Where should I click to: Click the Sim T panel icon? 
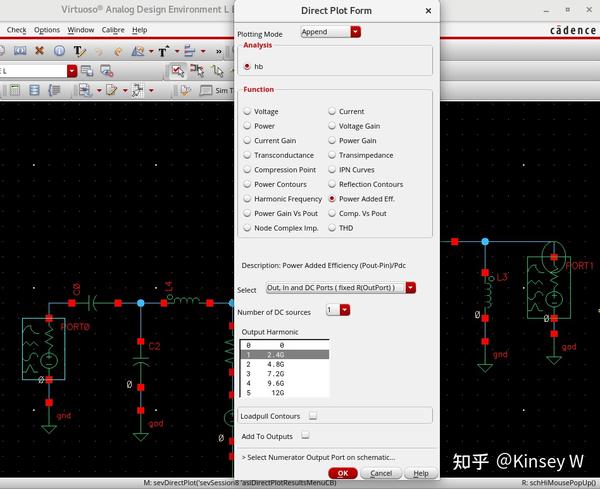206,90
